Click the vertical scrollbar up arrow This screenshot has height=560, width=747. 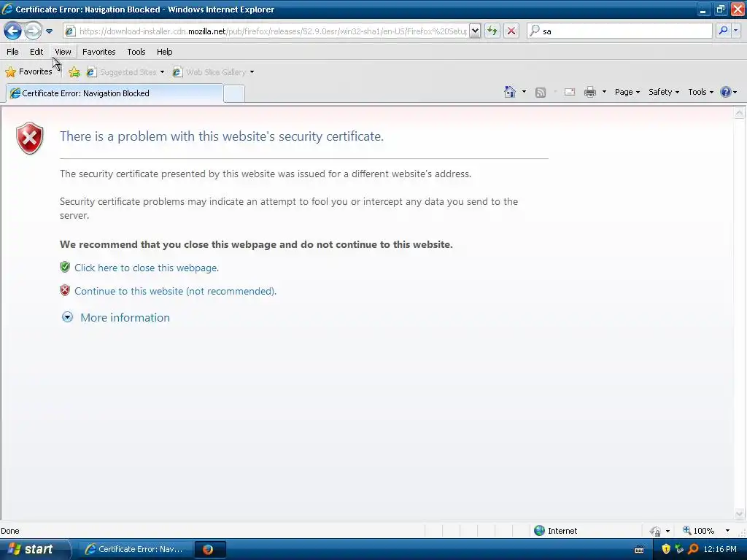click(740, 113)
